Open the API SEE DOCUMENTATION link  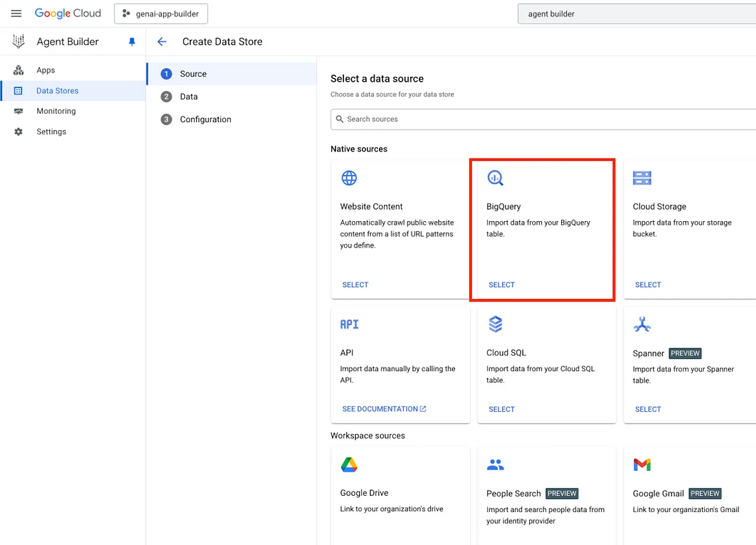[384, 409]
